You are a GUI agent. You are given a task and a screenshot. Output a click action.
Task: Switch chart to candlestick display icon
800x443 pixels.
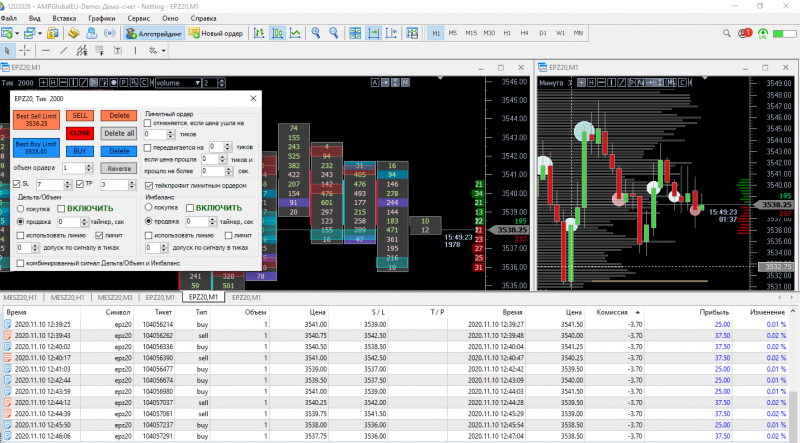point(276,33)
